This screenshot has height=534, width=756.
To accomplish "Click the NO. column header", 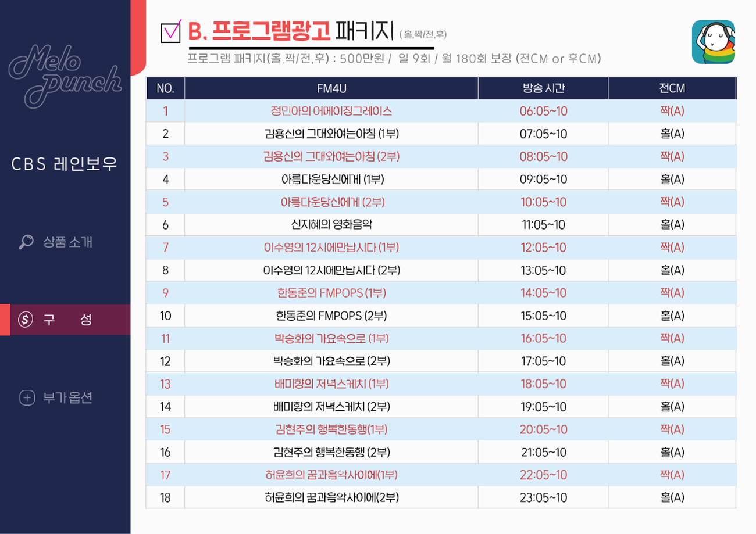I will 165,88.
